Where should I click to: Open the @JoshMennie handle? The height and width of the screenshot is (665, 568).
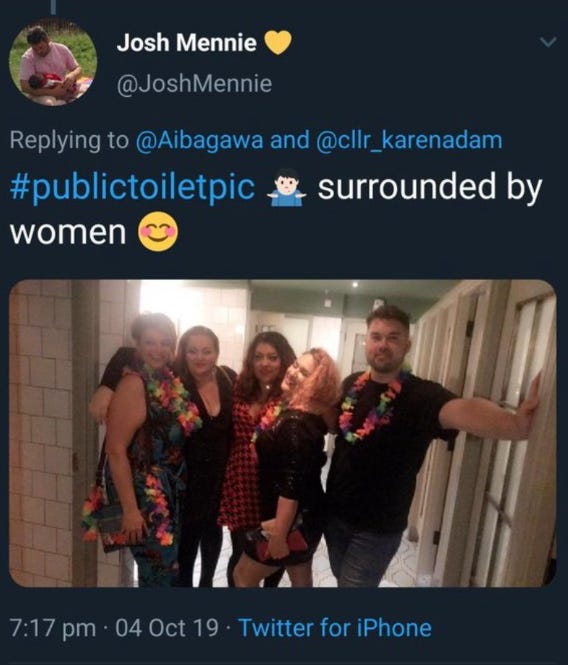click(194, 84)
